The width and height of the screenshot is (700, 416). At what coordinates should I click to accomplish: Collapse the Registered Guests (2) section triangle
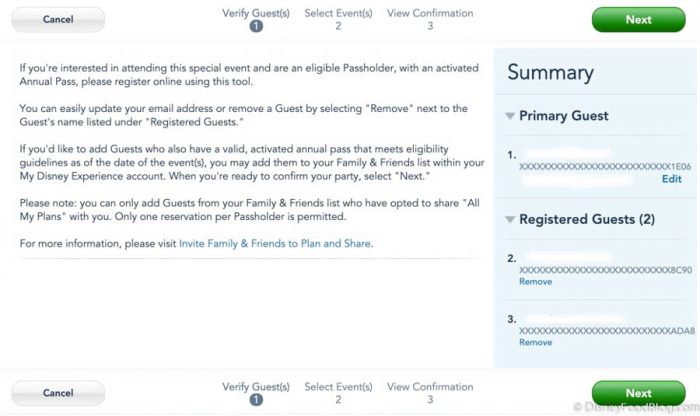[x=511, y=219]
